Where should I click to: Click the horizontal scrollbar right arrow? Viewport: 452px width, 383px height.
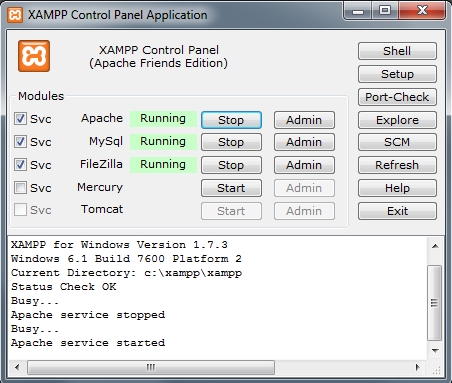point(418,367)
